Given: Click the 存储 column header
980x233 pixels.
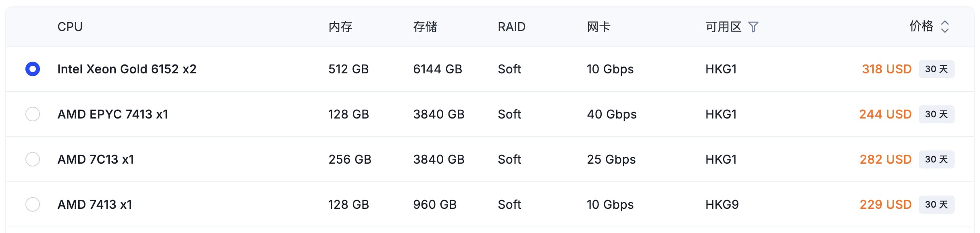Looking at the screenshot, I should [425, 27].
